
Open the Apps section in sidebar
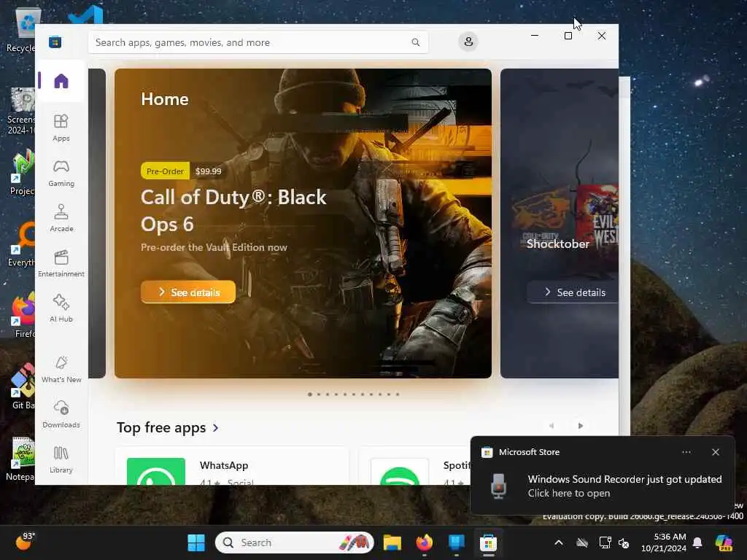(x=61, y=128)
